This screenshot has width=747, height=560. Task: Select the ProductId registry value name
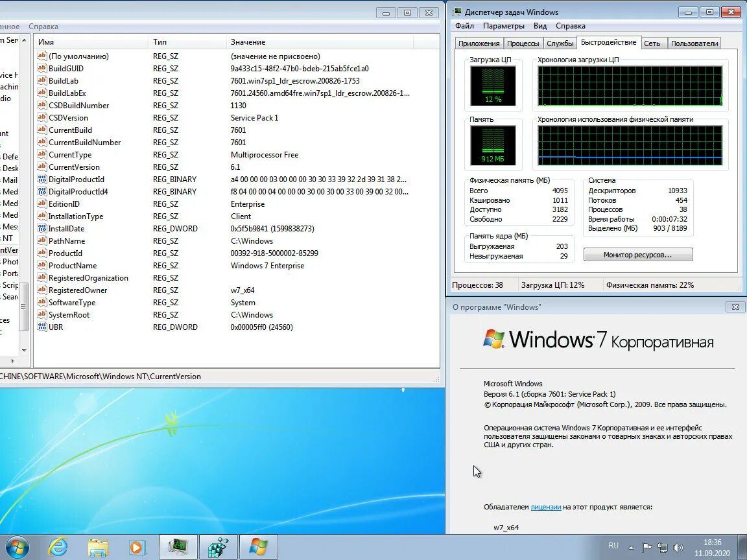pos(65,253)
